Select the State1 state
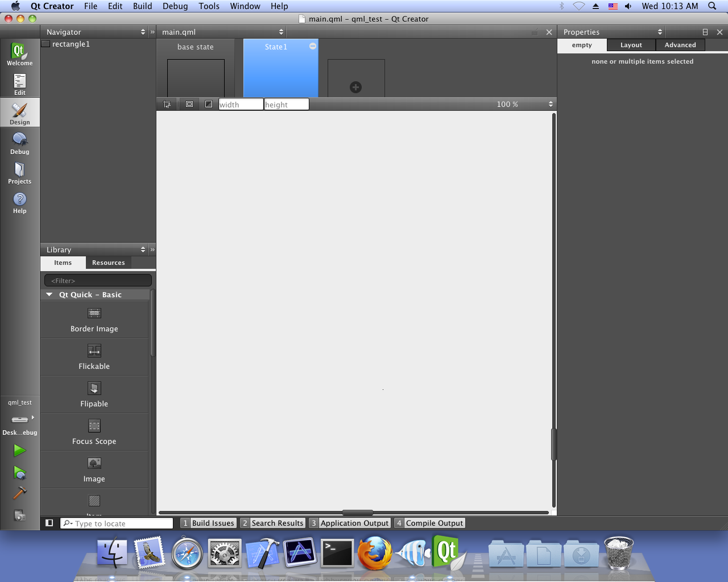This screenshot has height=582, width=728. point(280,68)
